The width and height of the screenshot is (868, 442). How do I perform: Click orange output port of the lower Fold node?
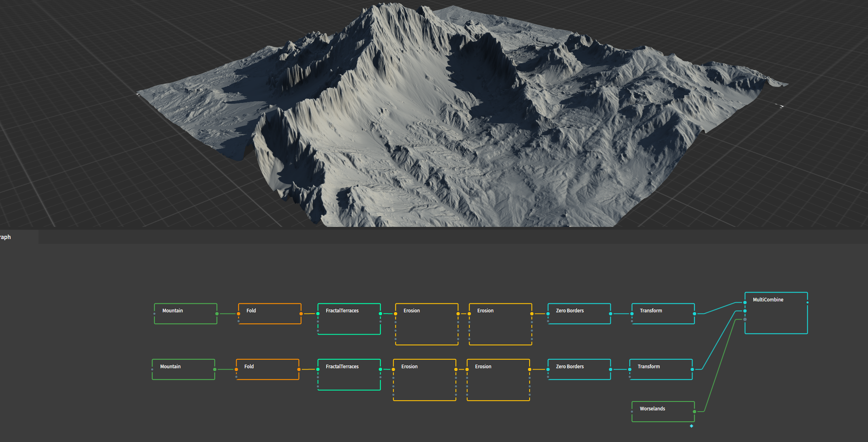[299, 369]
